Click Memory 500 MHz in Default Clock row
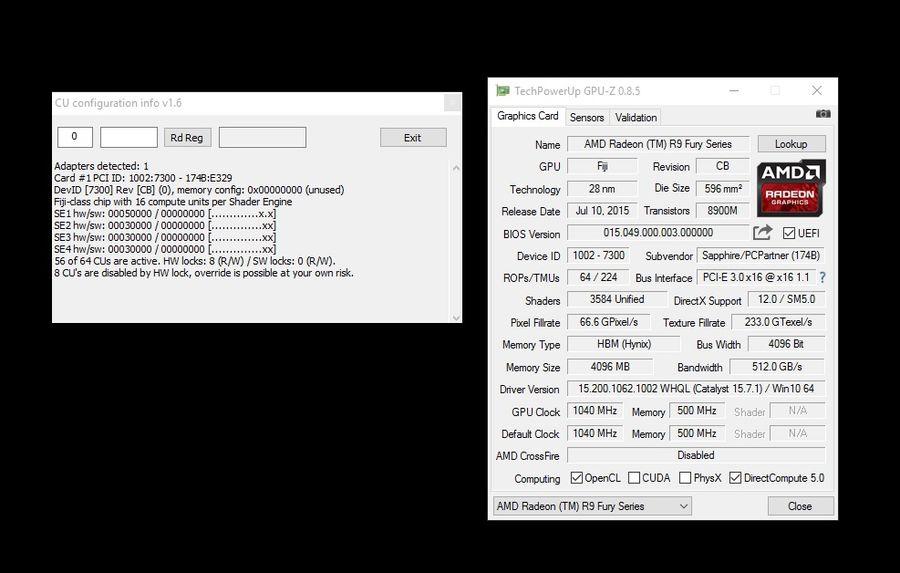Screen dimensions: 900x573 pyautogui.click(x=697, y=433)
